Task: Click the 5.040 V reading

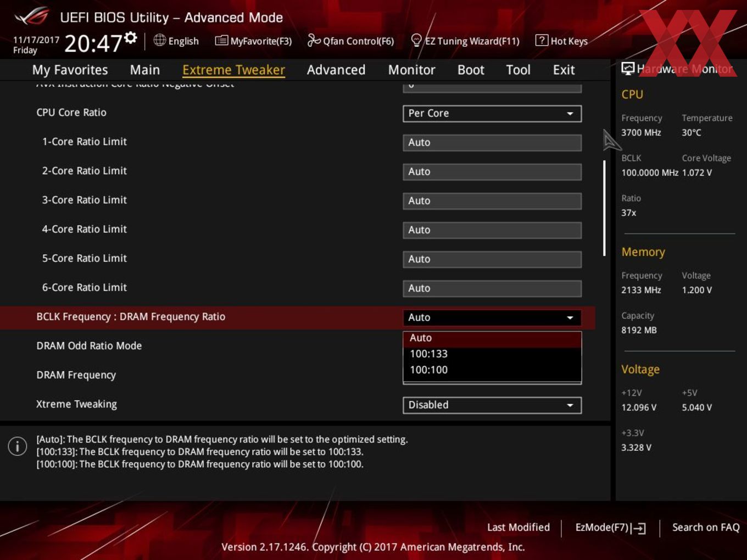Action: [x=697, y=407]
